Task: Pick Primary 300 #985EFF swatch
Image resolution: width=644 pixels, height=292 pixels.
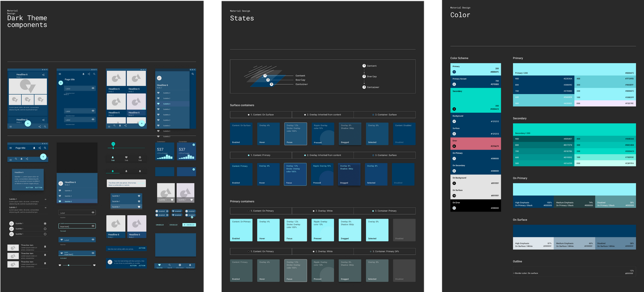Action: [605, 85]
